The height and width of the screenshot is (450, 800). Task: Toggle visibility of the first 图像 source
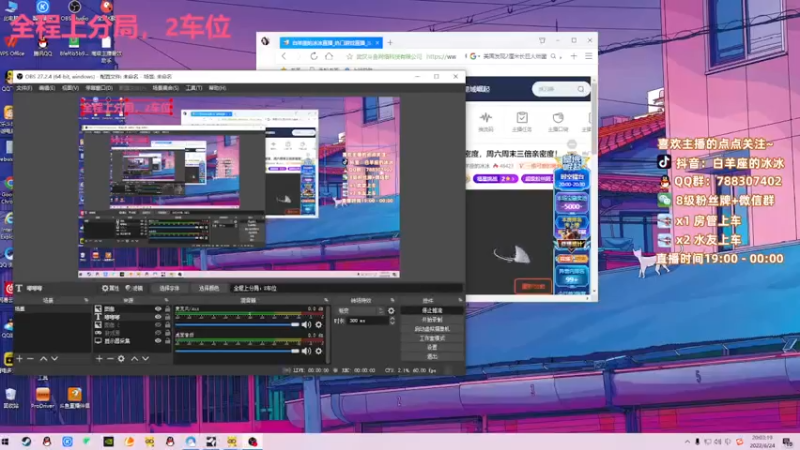point(158,309)
